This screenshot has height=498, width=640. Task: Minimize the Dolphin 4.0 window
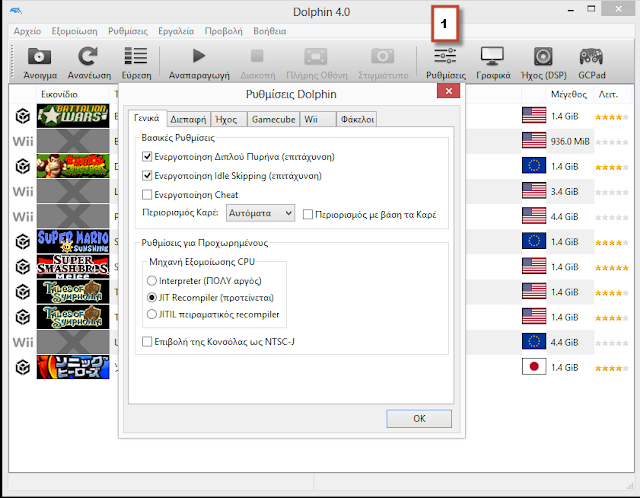point(571,10)
